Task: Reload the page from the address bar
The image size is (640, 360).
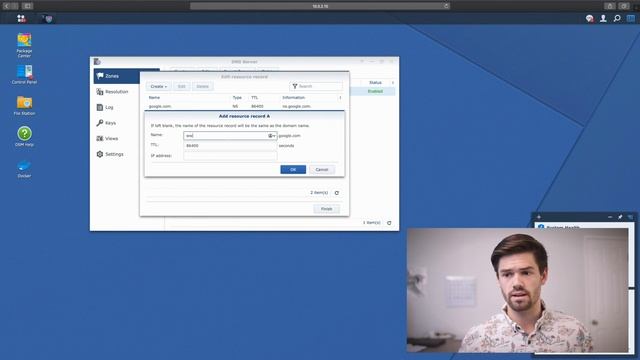Action: click(x=446, y=6)
